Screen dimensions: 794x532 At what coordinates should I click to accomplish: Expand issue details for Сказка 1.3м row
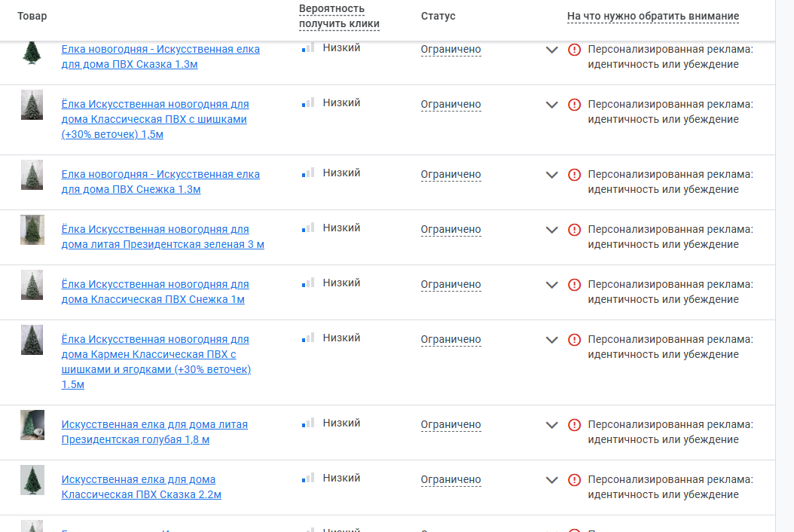(552, 50)
